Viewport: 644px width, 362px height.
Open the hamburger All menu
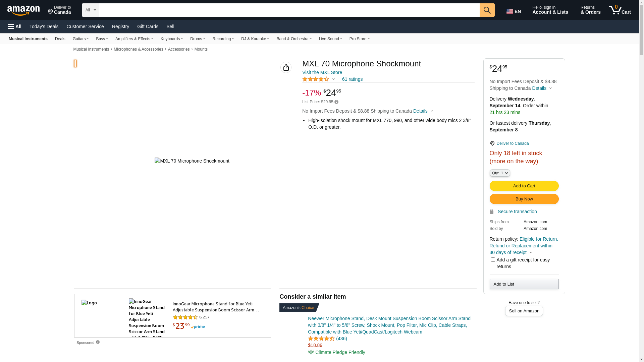(x=15, y=26)
